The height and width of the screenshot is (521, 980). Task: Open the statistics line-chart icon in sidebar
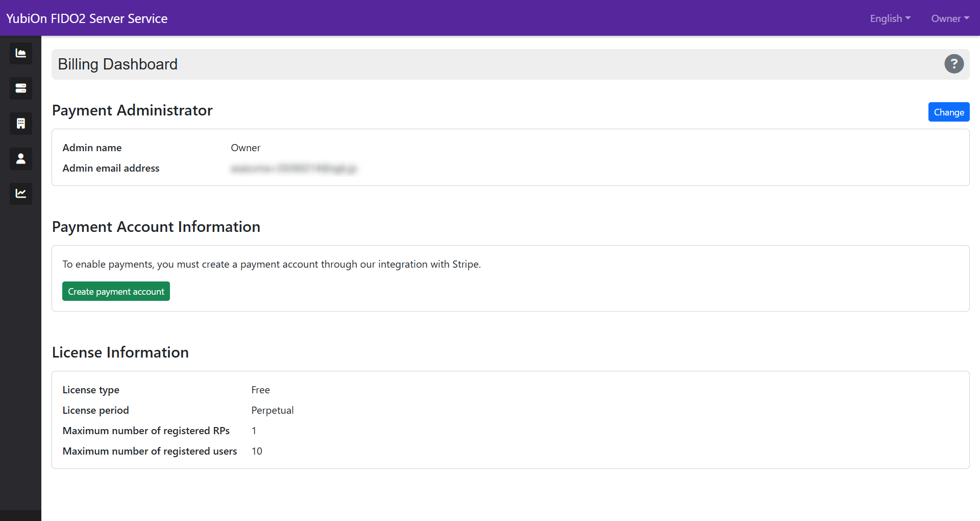coord(20,194)
